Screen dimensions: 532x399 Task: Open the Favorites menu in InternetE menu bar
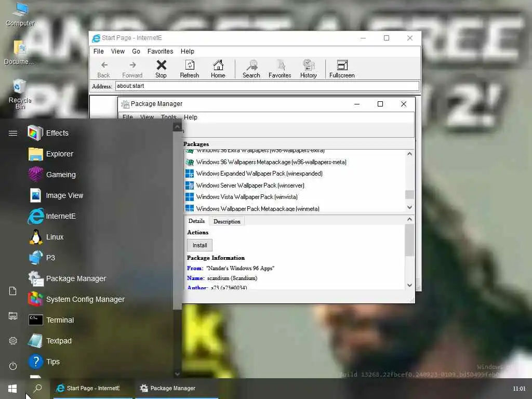tap(160, 51)
